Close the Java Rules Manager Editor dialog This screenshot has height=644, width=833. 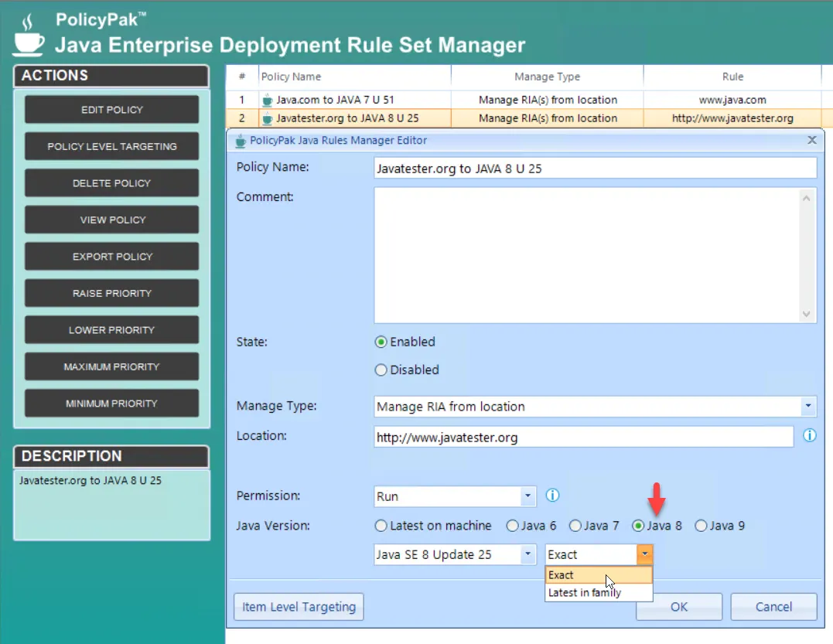[812, 140]
